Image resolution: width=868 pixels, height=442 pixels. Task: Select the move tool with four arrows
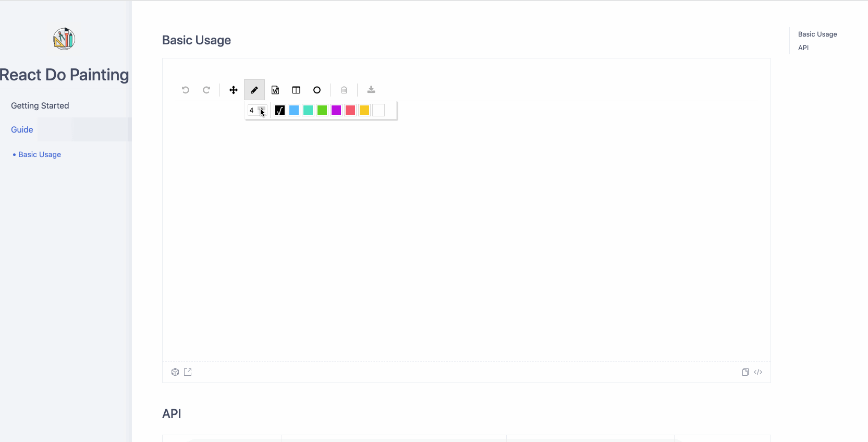[x=234, y=90]
